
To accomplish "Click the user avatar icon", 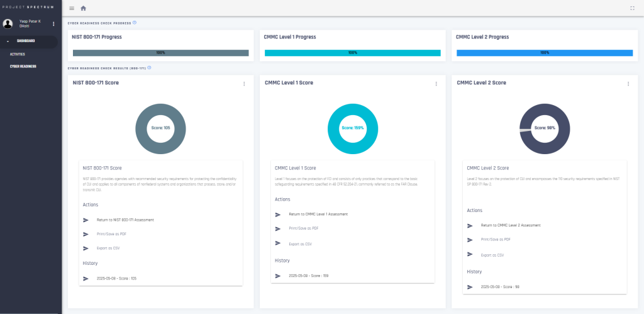I will [8, 24].
